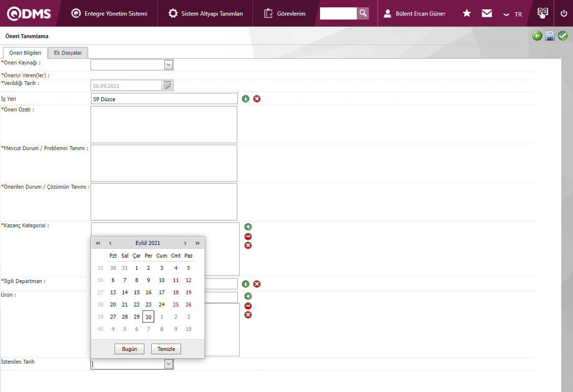The height and width of the screenshot is (392, 573).
Task: Click the green checkmark confirm icon
Action: 563,36
